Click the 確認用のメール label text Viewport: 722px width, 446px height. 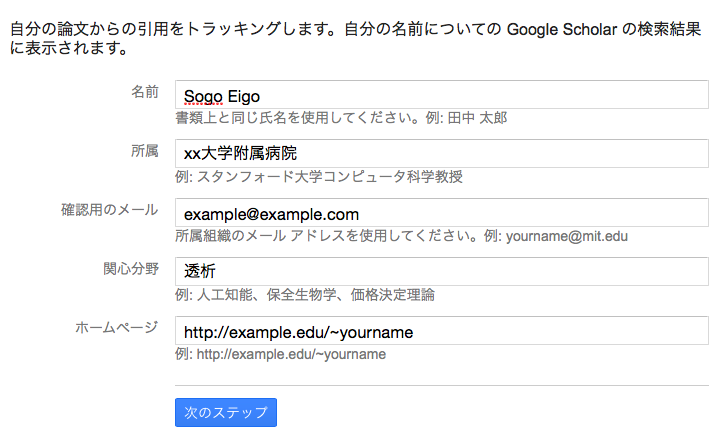click(110, 209)
